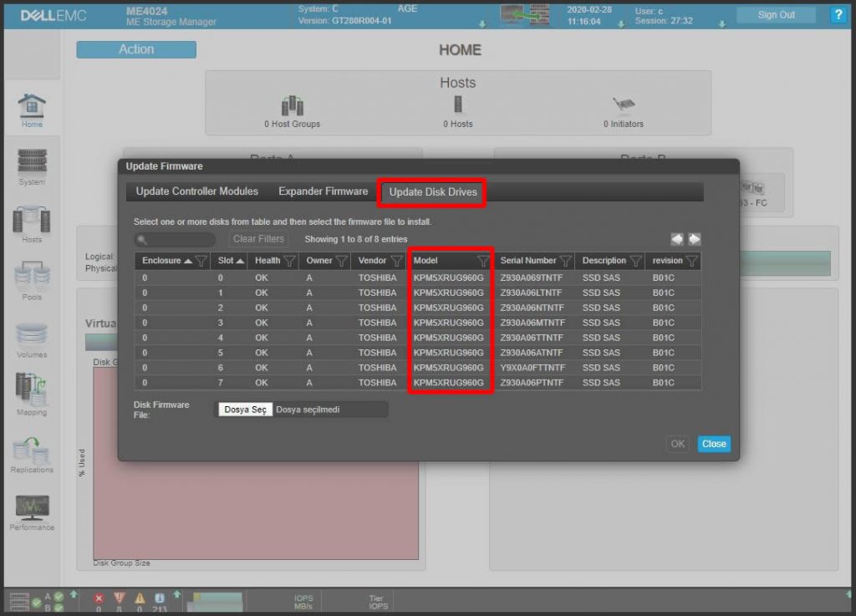Viewport: 856px width, 616px height.
Task: Click the help question mark icon
Action: pos(838,15)
